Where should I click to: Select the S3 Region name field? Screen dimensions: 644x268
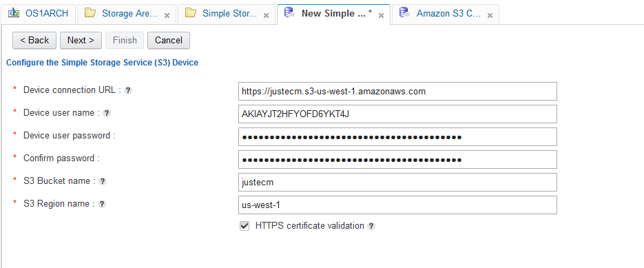(x=397, y=205)
